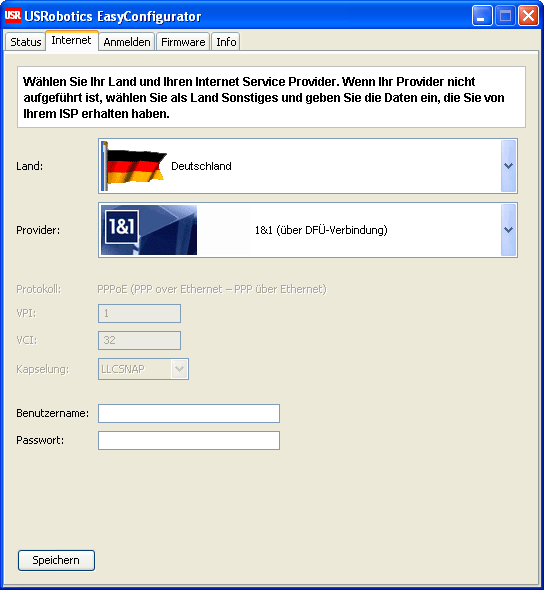Screen dimensions: 544x590
Task: Close the EasyConfigurator window
Action: (x=528, y=16)
